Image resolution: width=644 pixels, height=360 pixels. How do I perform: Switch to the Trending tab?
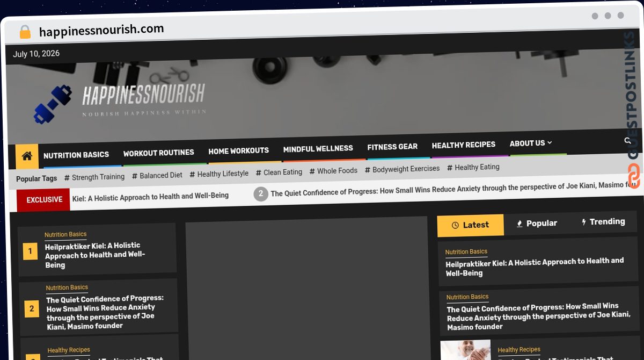pos(603,221)
